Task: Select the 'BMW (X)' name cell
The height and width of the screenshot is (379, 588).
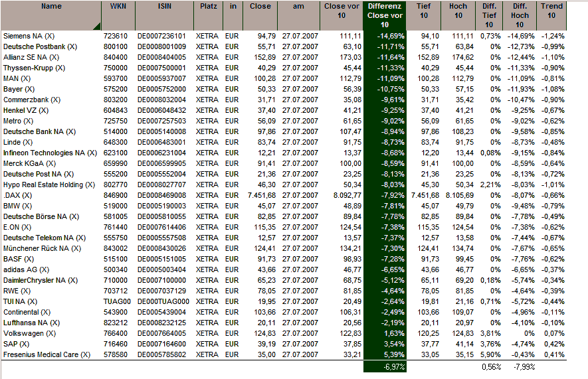Action: (17, 206)
